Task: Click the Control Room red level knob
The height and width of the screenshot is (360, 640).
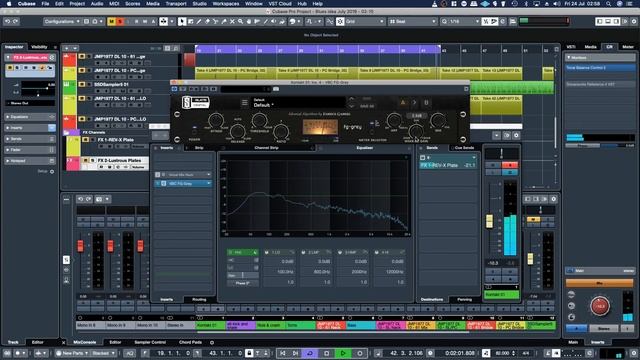Action: click(x=600, y=306)
